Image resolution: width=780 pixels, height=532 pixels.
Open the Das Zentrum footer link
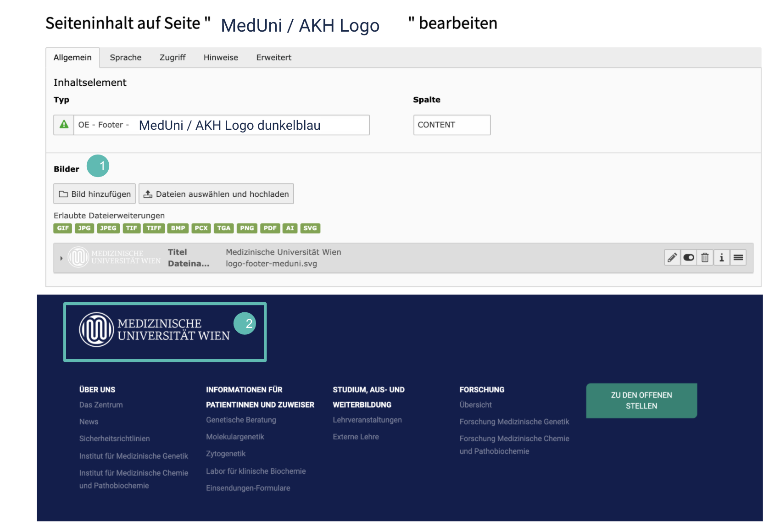(x=101, y=405)
